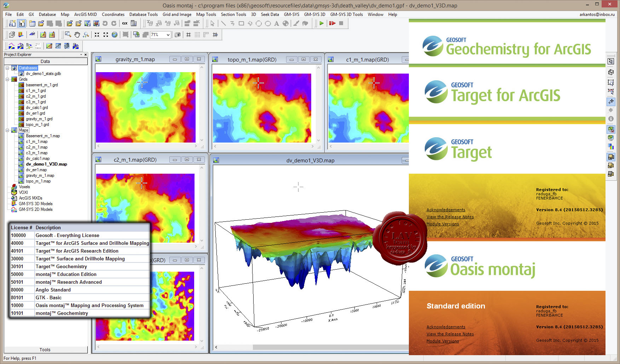Select the Text 'A' tool
620x364 pixels.
(x=277, y=23)
